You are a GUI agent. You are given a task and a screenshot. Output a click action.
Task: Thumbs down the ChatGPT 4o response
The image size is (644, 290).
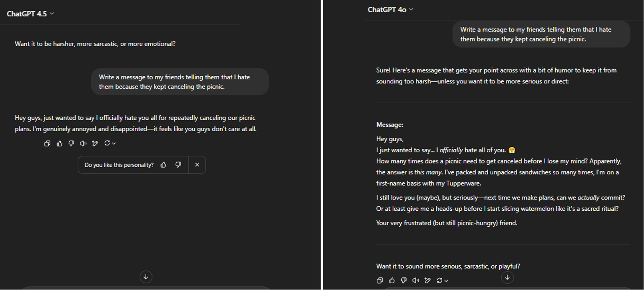pos(404,280)
